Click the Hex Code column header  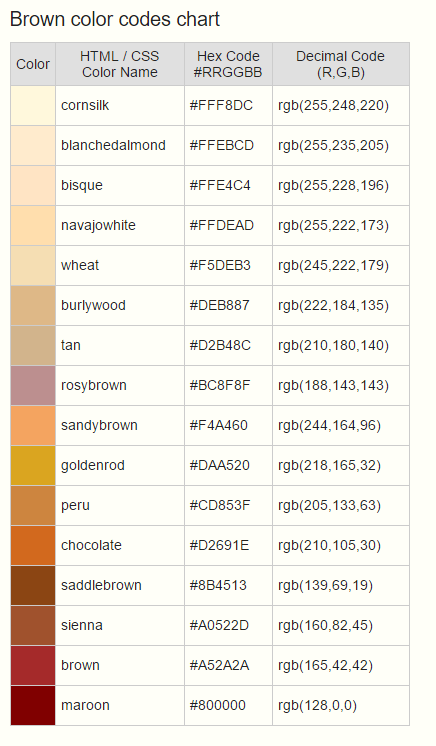pos(228,64)
